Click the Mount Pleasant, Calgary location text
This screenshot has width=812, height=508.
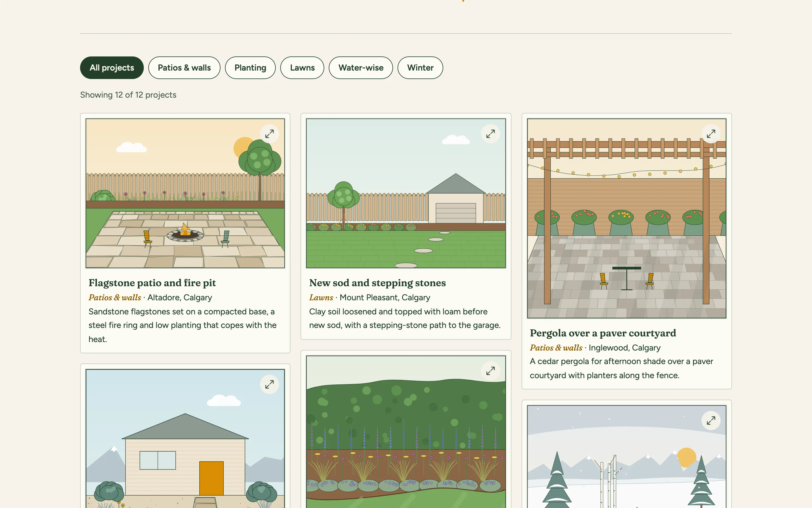(x=385, y=297)
